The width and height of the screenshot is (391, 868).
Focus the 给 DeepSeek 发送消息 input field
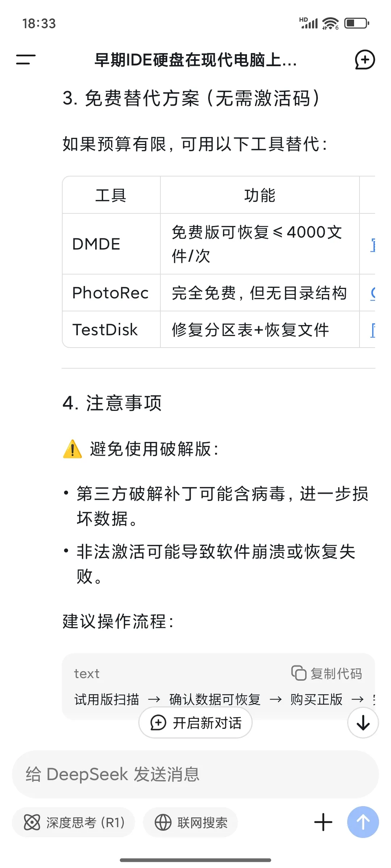[x=195, y=774]
